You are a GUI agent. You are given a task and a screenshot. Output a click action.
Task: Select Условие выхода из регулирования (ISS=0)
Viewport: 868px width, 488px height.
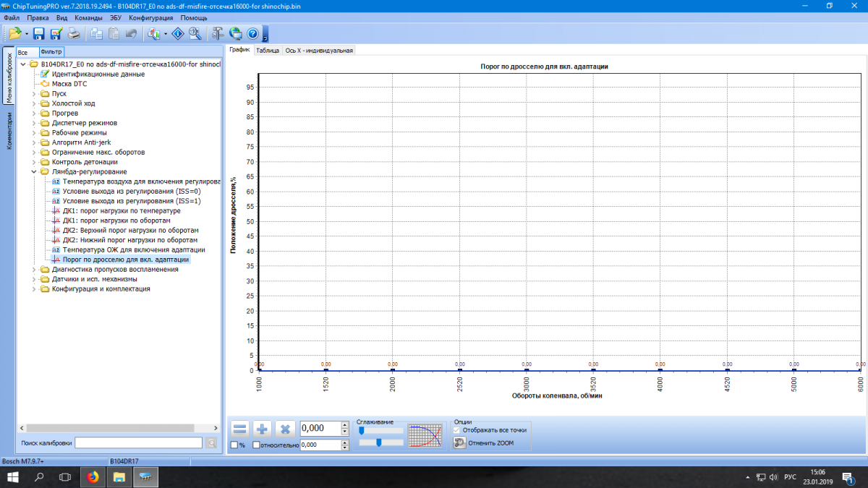132,192
